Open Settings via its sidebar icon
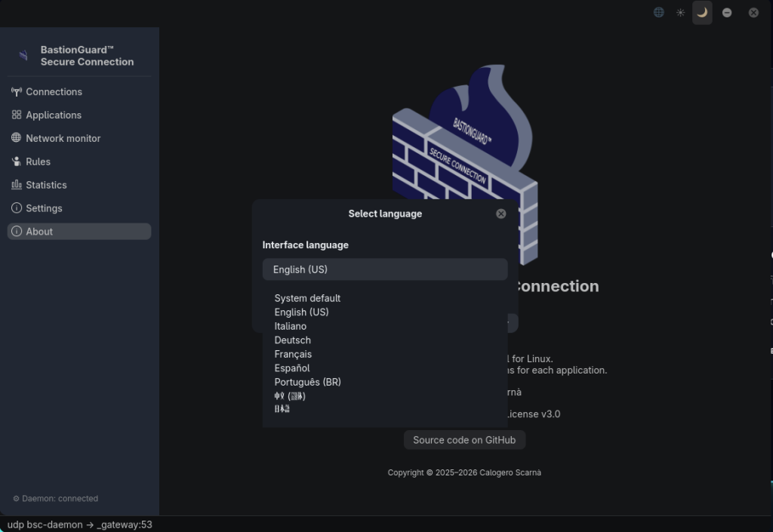 [x=17, y=208]
